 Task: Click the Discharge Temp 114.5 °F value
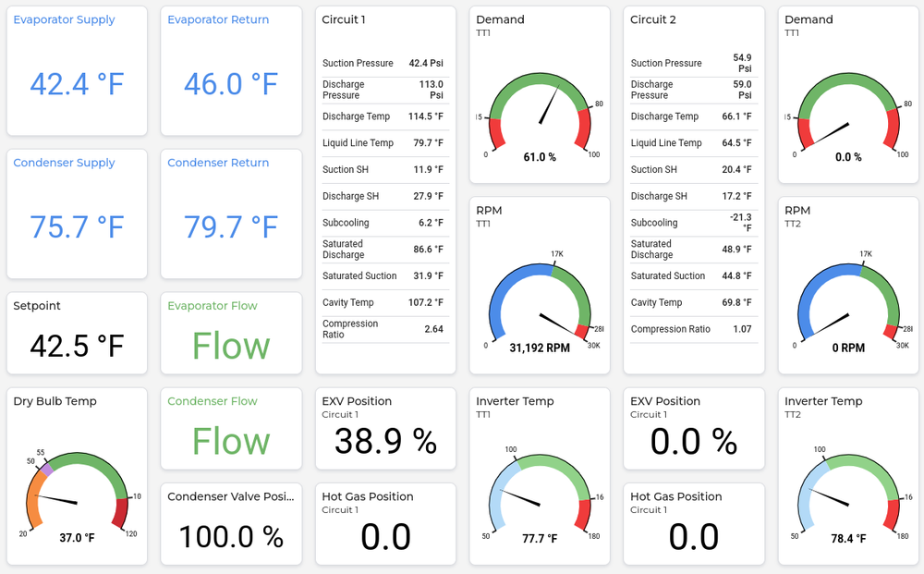click(426, 116)
